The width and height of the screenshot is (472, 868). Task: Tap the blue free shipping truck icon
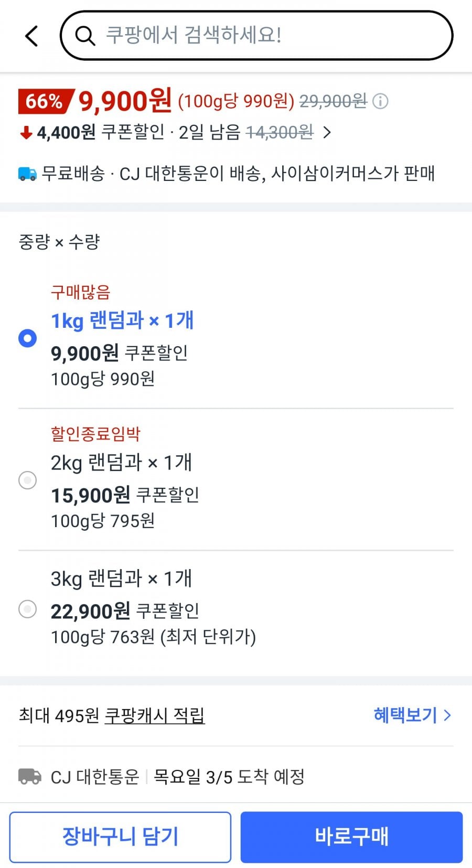(x=27, y=174)
